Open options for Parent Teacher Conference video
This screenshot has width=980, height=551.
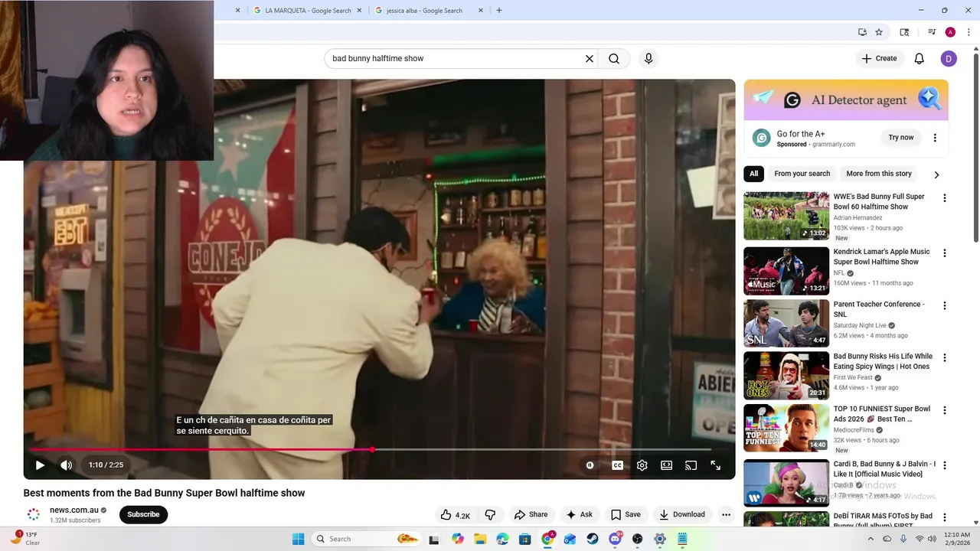944,306
